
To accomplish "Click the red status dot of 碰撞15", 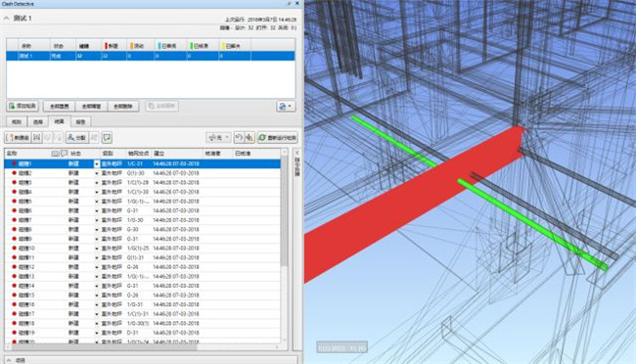I will coord(15,295).
